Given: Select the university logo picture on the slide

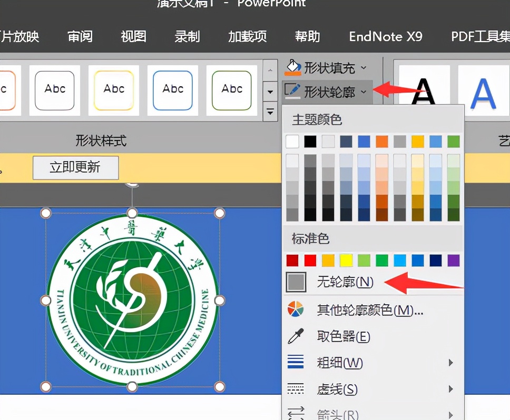Looking at the screenshot, I should (132, 299).
